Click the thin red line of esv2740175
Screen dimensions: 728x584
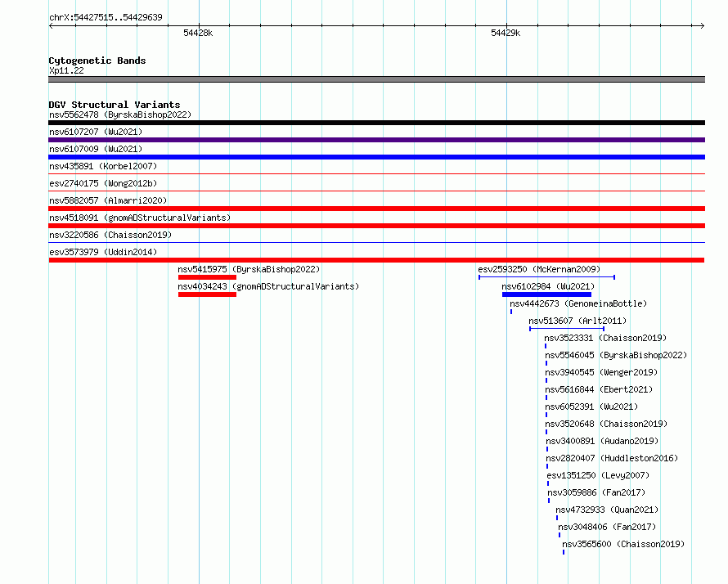(x=376, y=191)
